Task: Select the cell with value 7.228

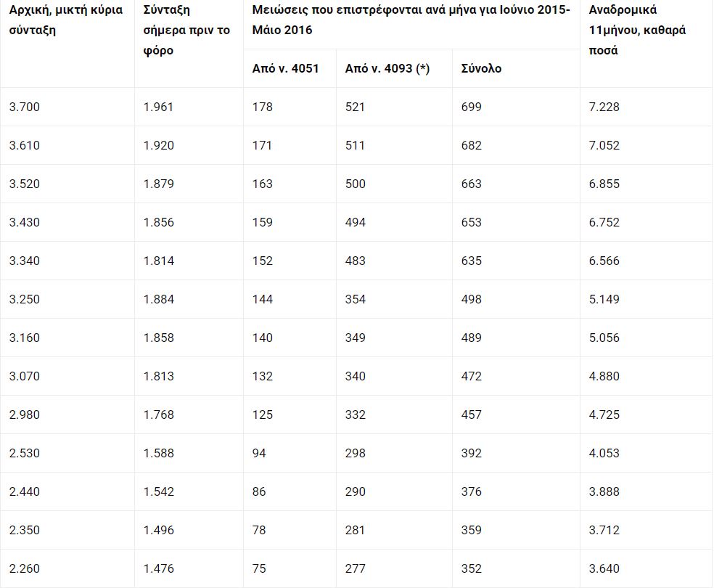Action: pyautogui.click(x=647, y=107)
